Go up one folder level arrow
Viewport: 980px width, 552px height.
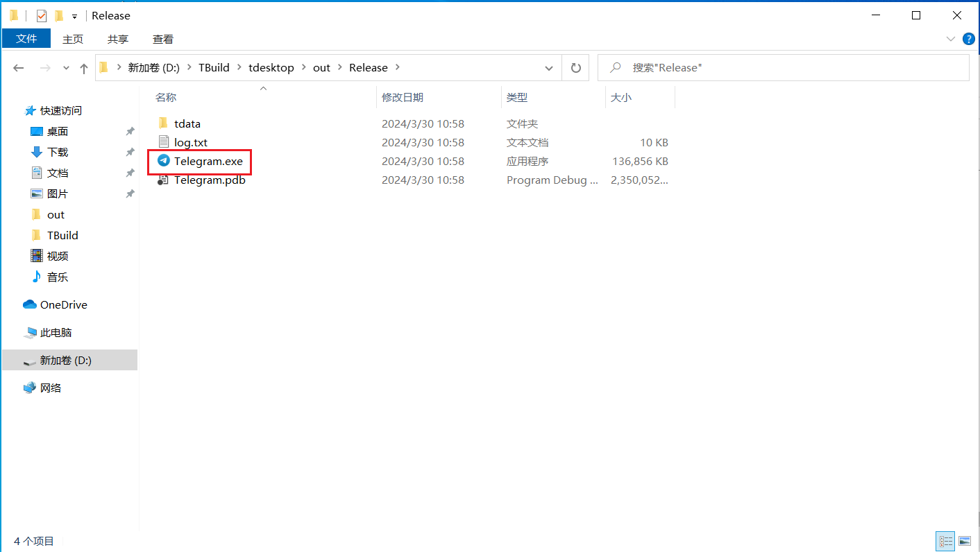[84, 68]
